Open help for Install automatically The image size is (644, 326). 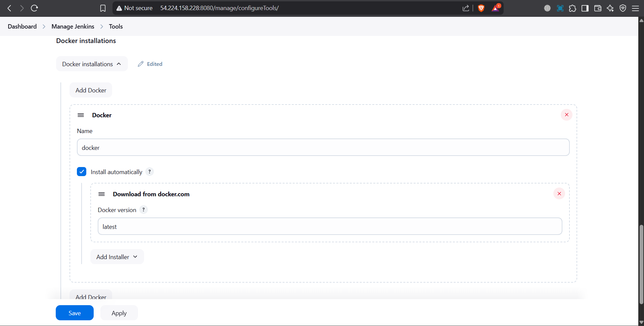click(149, 171)
